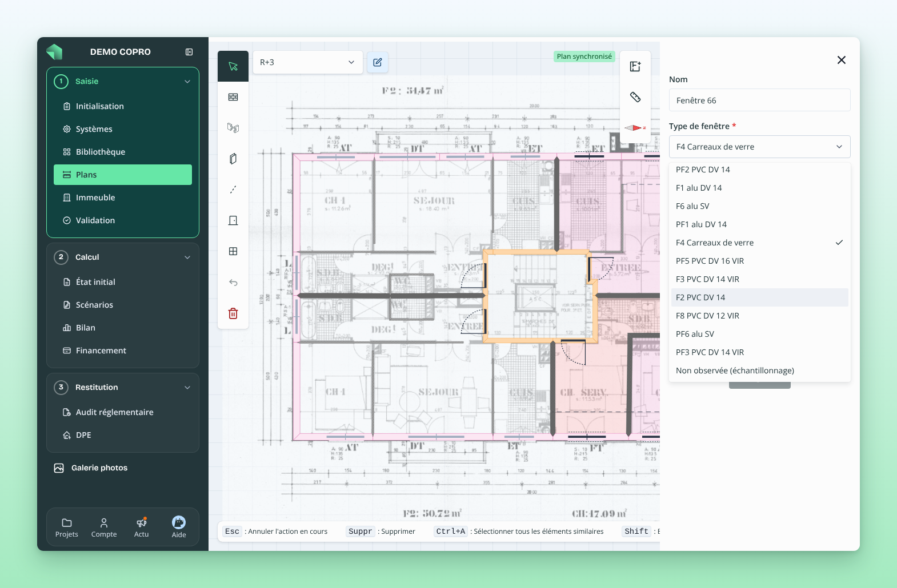This screenshot has height=588, width=897.
Task: Open the Aide help icon
Action: [x=179, y=527]
